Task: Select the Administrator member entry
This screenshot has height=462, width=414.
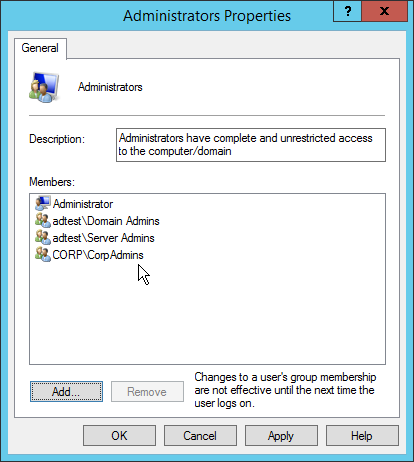Action: [x=83, y=204]
